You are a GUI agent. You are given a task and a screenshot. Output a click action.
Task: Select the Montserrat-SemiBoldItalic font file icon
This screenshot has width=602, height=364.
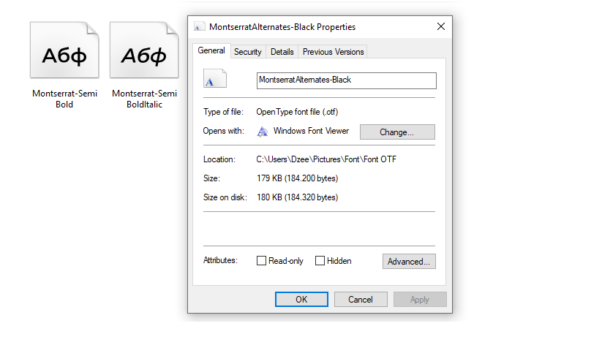click(x=144, y=50)
